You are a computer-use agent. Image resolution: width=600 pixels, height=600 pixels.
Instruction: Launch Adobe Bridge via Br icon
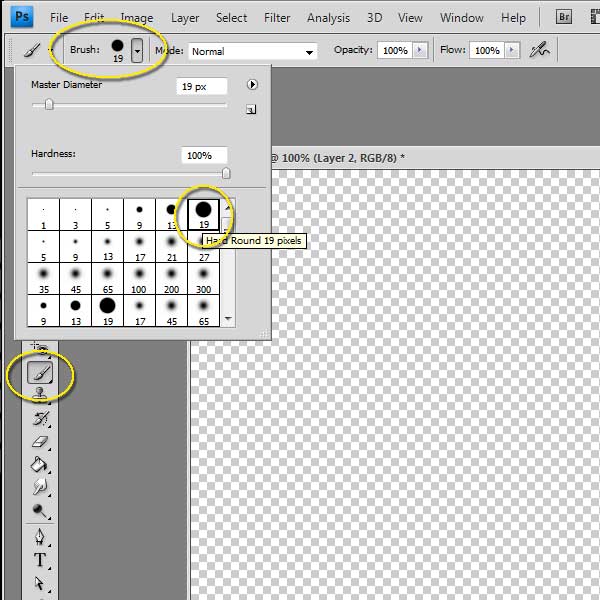pos(564,17)
